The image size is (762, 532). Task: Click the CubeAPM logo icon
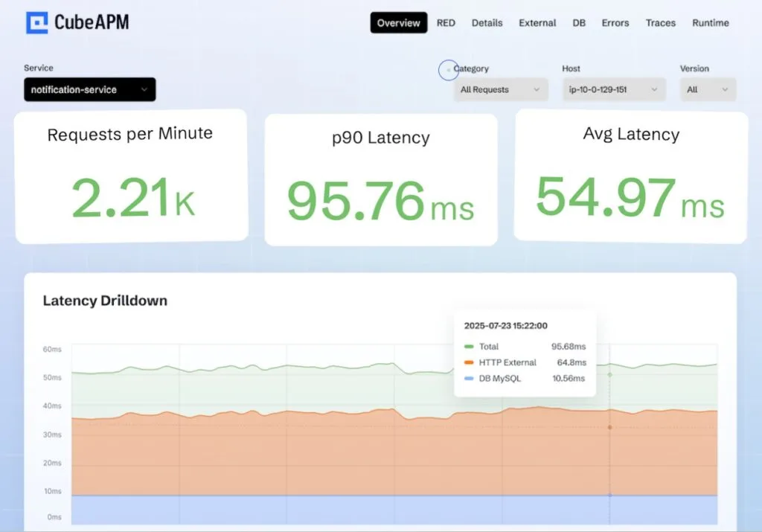click(36, 22)
